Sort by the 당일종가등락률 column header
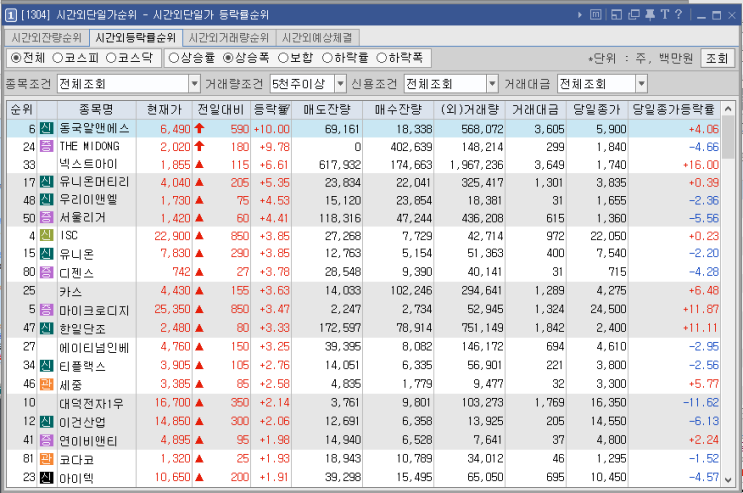The height and width of the screenshot is (493, 743). click(x=674, y=110)
